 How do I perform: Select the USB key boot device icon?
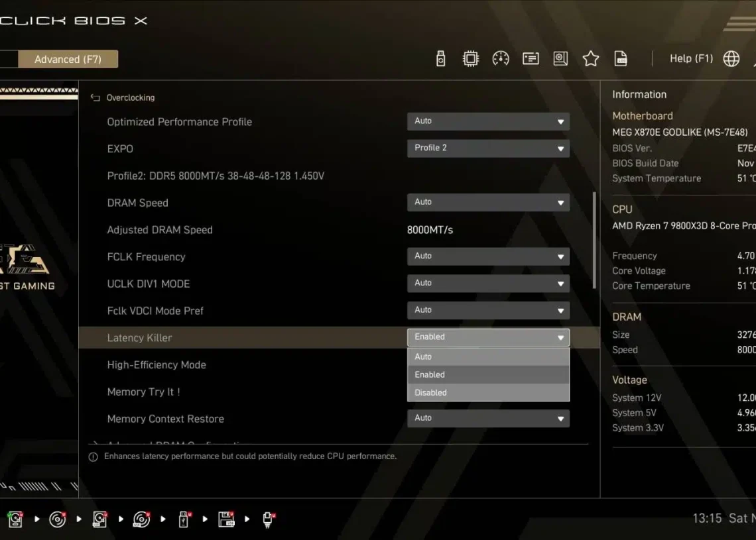tap(184, 519)
